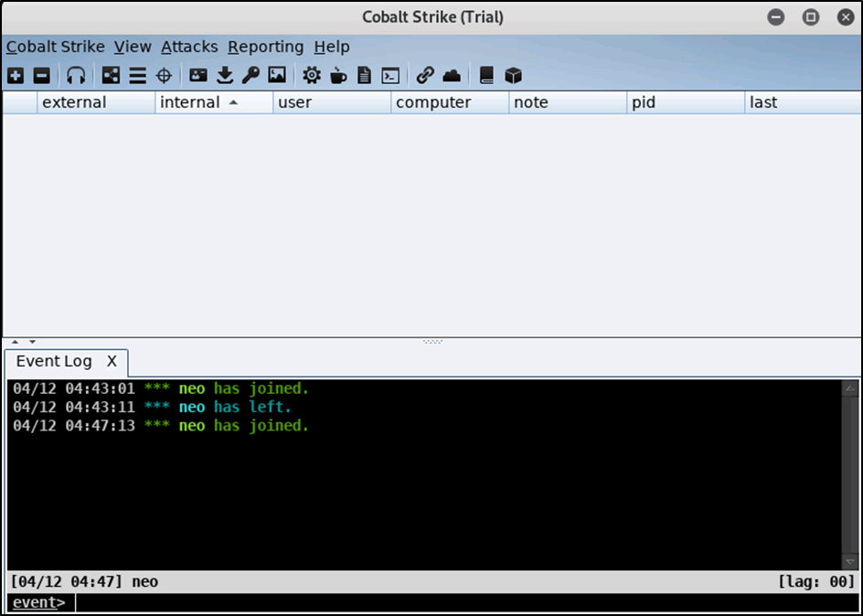Click the coffee cup Java applet icon

click(338, 75)
